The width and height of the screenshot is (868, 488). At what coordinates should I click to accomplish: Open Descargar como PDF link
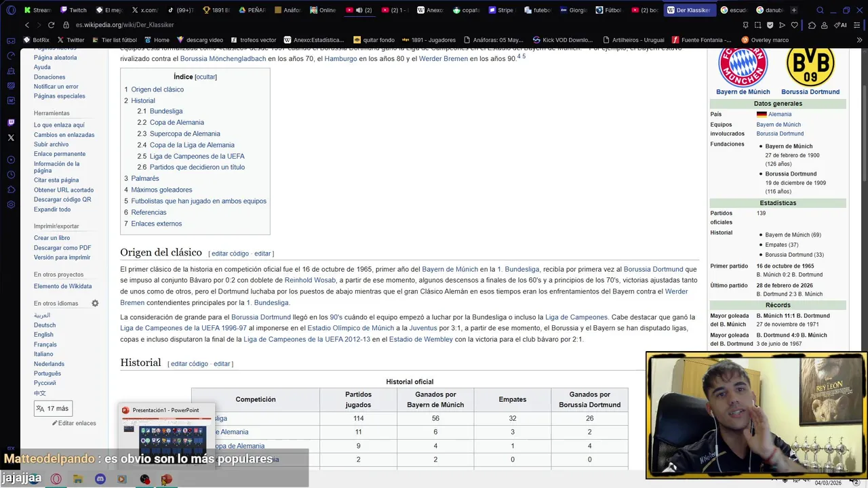click(62, 248)
